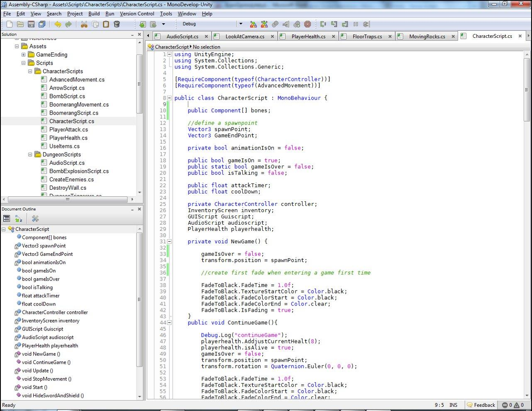532x411 pixels.
Task: Open the File menu
Action: [7, 14]
